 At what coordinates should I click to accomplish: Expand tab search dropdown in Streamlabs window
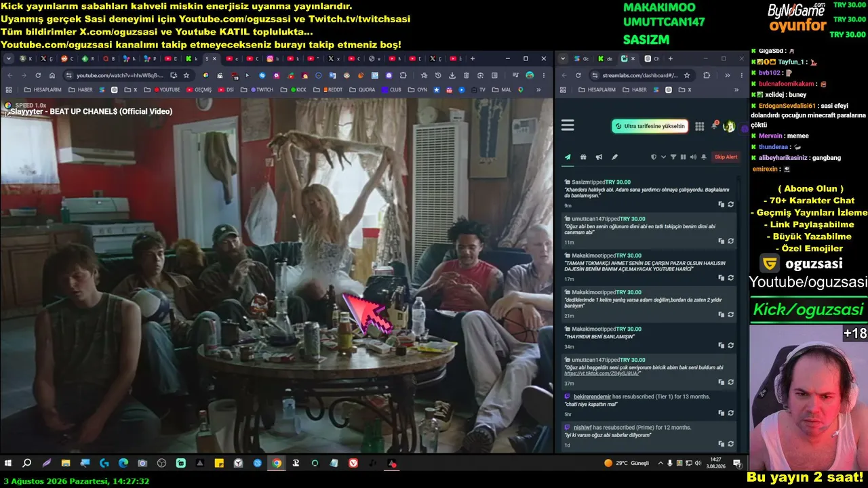point(564,59)
